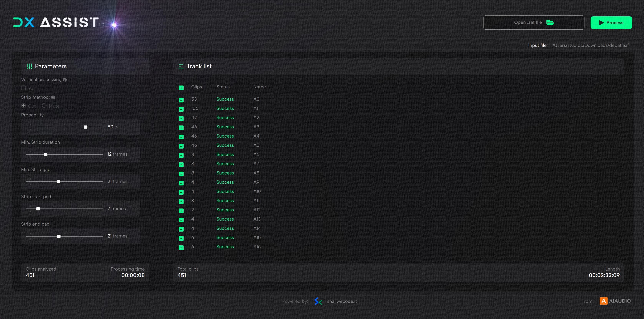Click track name A16
The width and height of the screenshot is (644, 319).
pos(257,247)
